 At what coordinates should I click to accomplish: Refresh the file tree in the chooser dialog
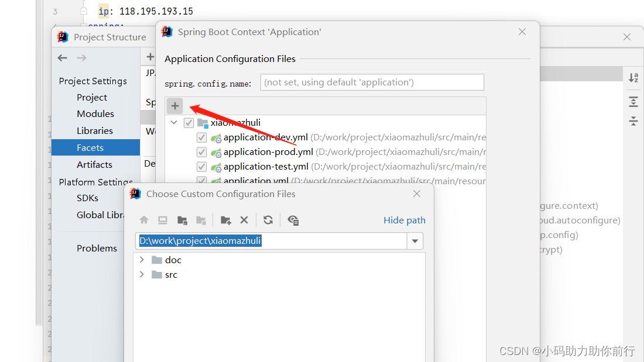point(268,220)
